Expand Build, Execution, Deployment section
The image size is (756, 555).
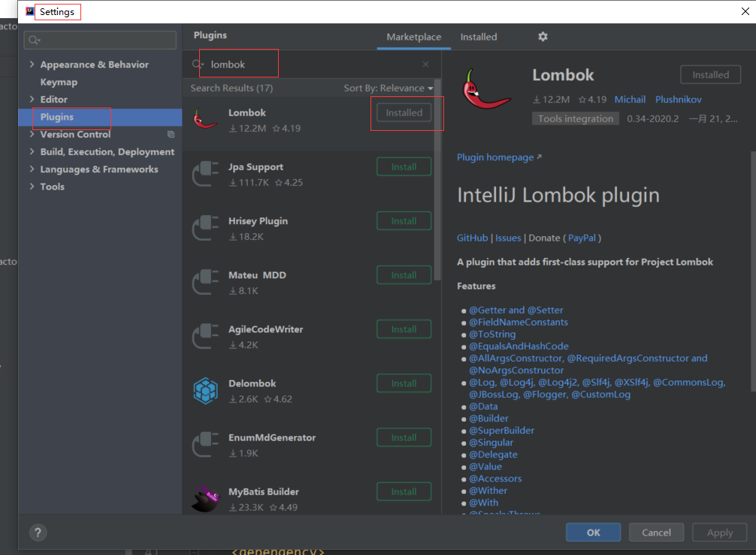click(x=32, y=151)
